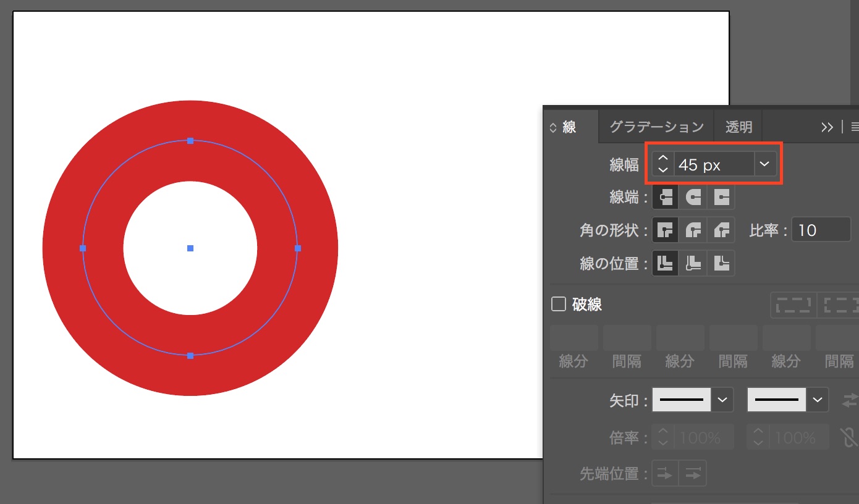Select the right anchor point of circle

(x=298, y=248)
